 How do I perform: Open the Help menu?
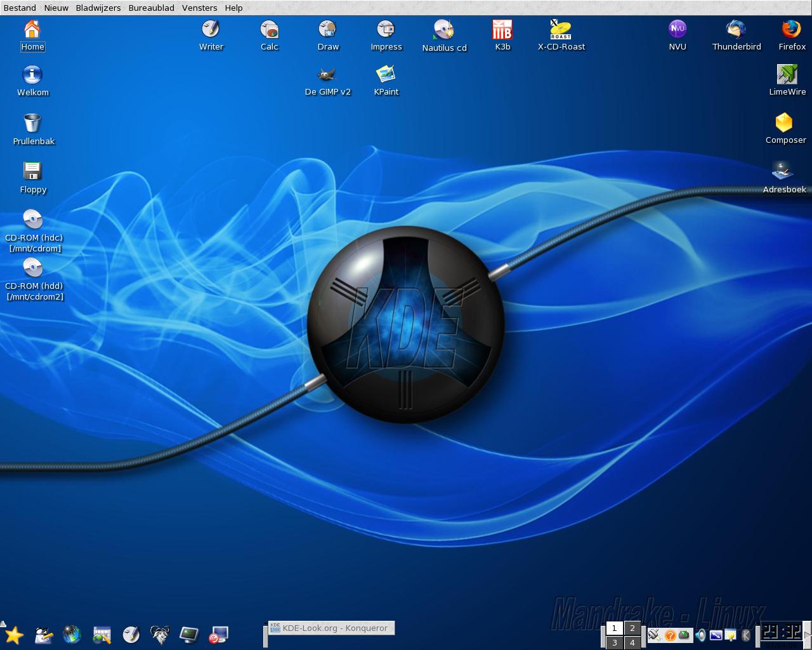233,8
